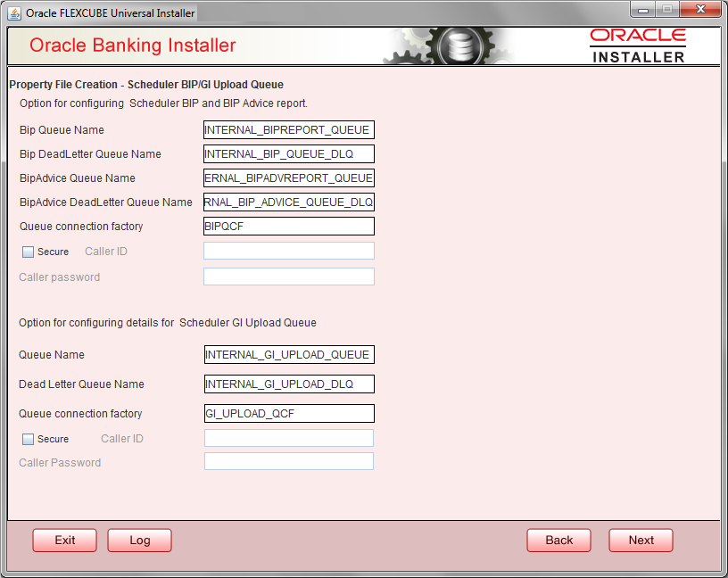Edit the GI_UPLOAD_QCF connection factory field
Viewport: 728px width, 578px height.
[289, 414]
